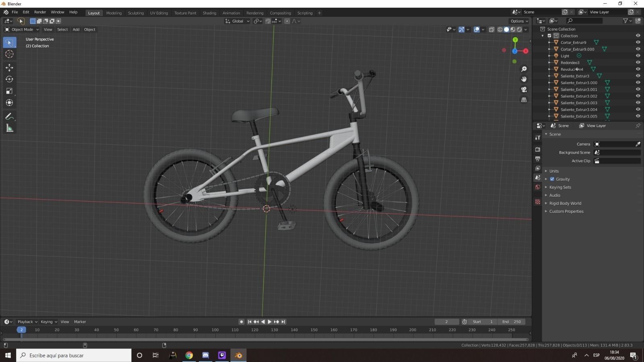Viewport: 644px width, 362px height.
Task: Hide Redondeo3 with its eye icon
Action: (x=638, y=62)
